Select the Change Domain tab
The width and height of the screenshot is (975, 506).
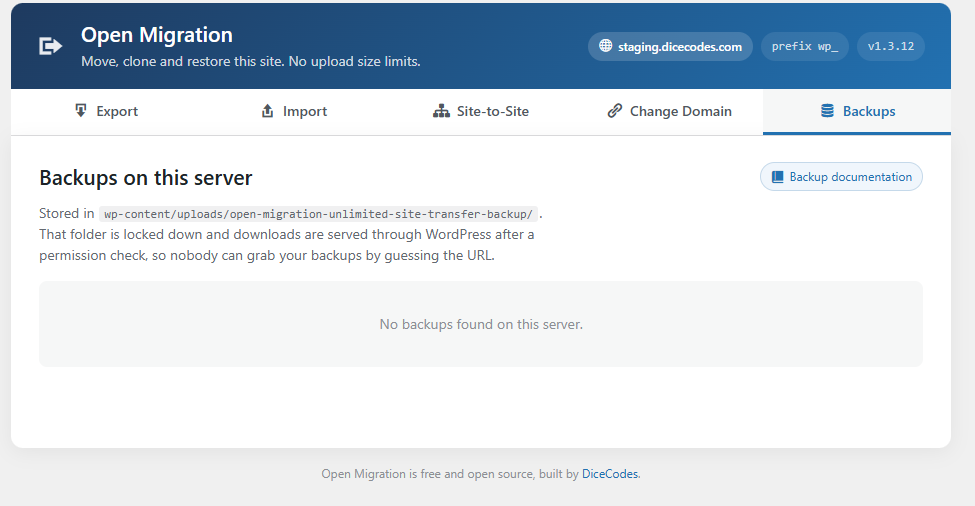[x=669, y=111]
